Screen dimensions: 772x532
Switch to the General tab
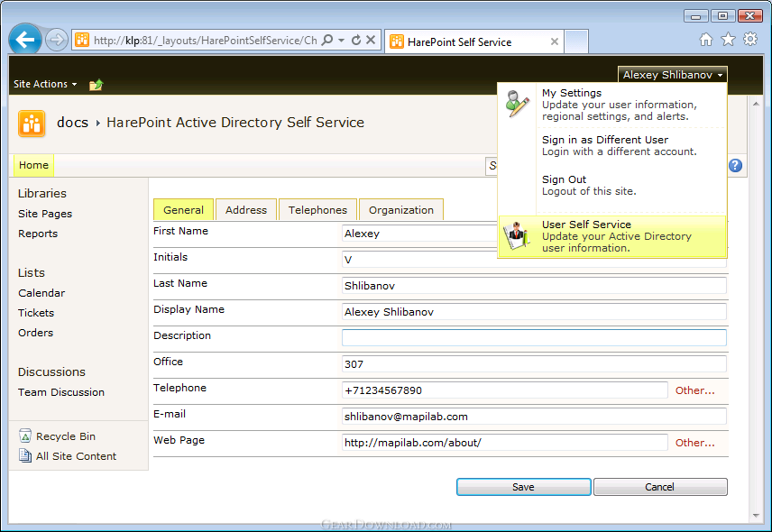tap(183, 210)
